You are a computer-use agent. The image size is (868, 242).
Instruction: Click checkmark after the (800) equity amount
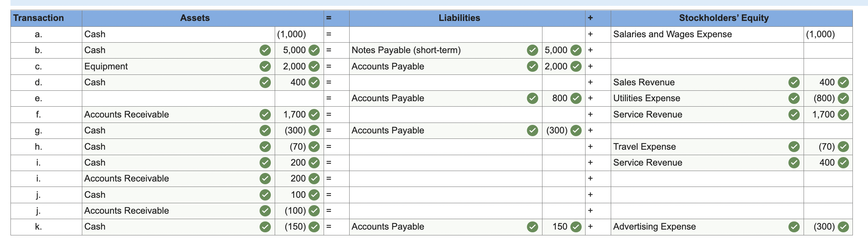(843, 98)
